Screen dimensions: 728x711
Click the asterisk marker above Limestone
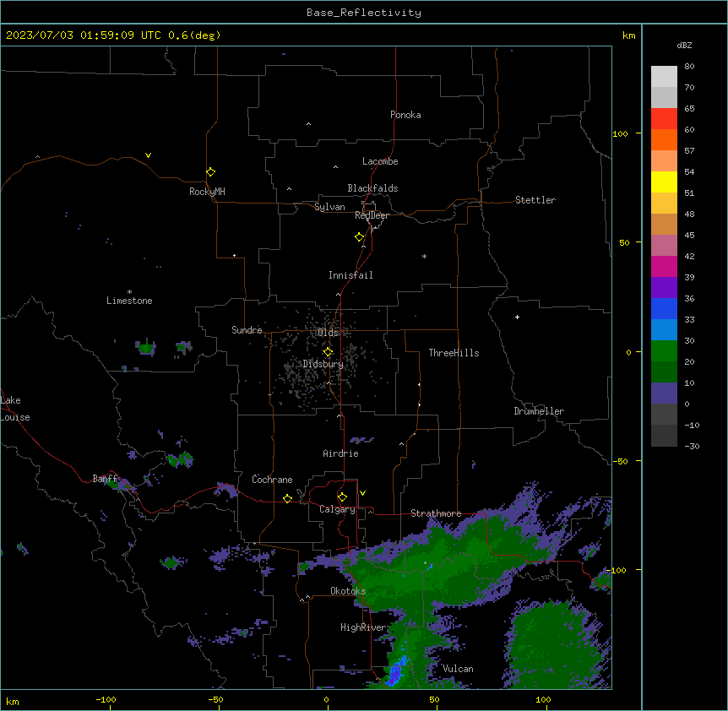[129, 292]
